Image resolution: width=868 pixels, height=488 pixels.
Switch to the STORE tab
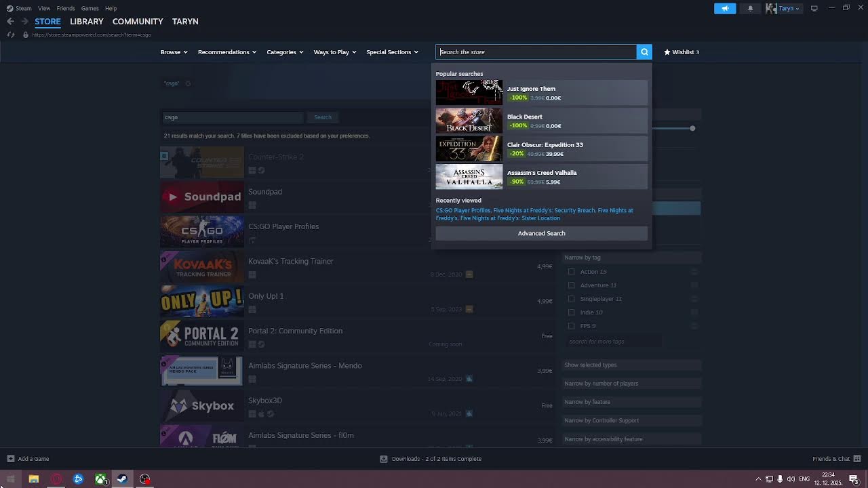tap(47, 22)
